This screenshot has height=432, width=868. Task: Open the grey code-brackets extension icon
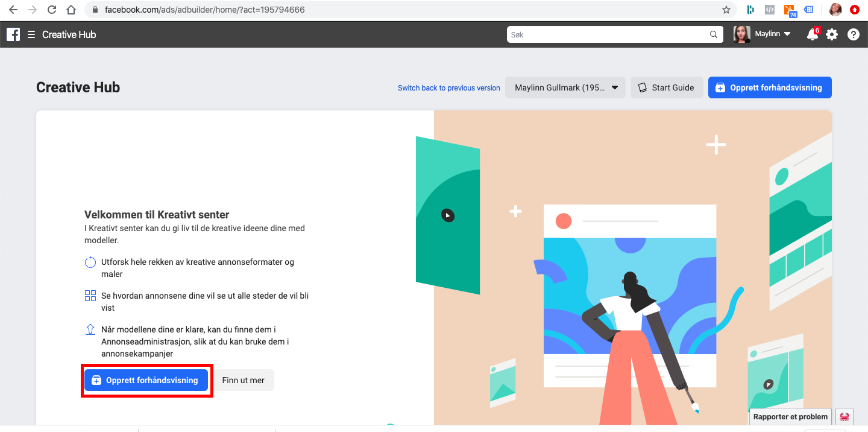tap(770, 10)
